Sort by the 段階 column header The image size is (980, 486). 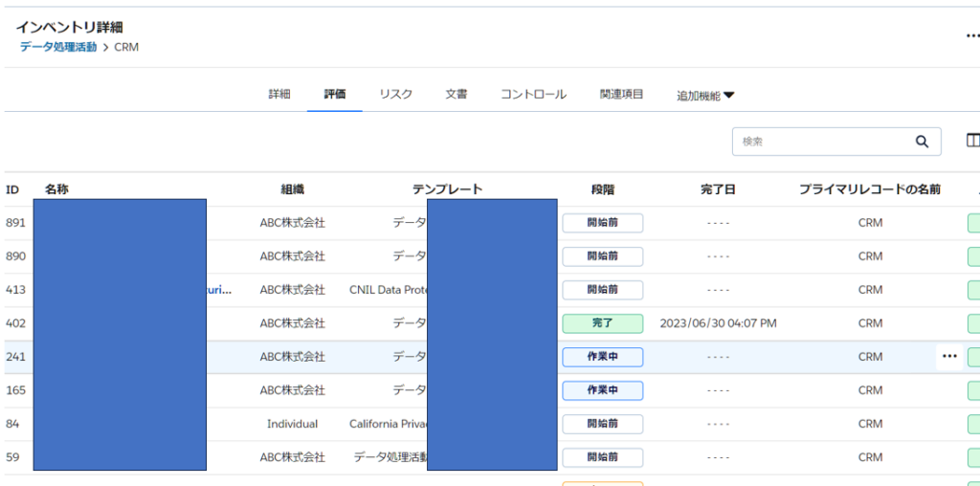[602, 189]
